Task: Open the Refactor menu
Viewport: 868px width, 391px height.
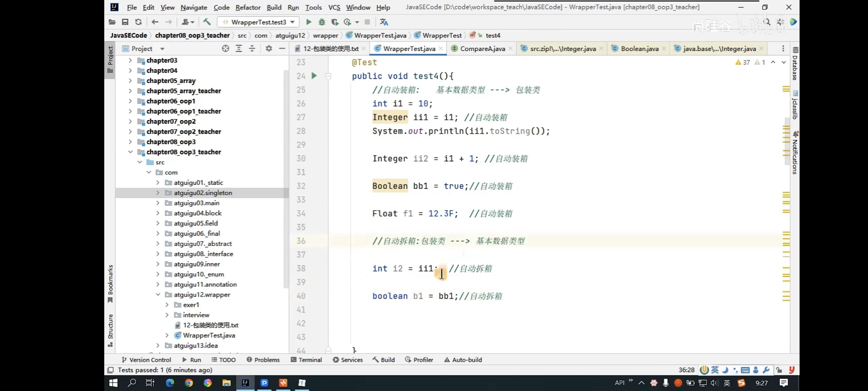Action: pyautogui.click(x=248, y=7)
